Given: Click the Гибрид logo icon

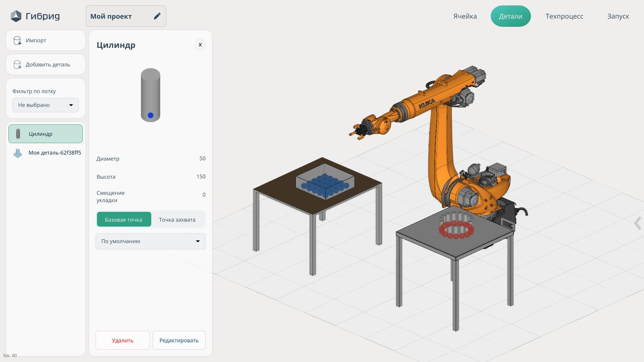Looking at the screenshot, I should click(16, 16).
